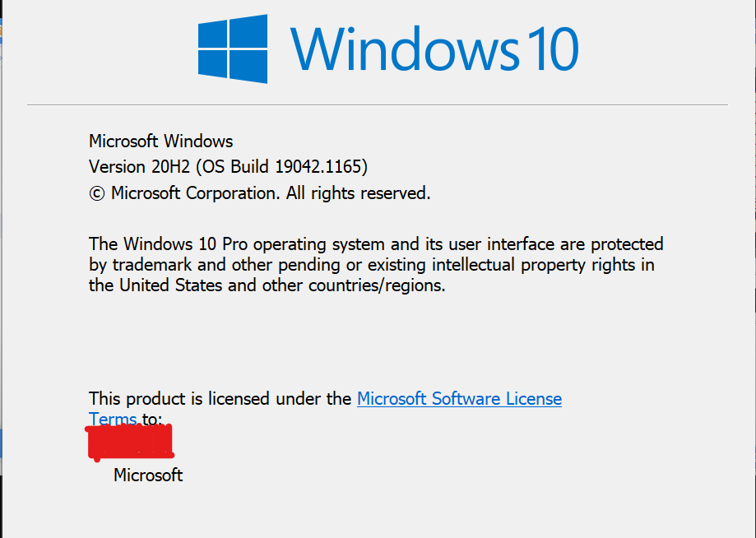Click "the United States and other countries/regions" line
756x538 pixels.
point(267,285)
